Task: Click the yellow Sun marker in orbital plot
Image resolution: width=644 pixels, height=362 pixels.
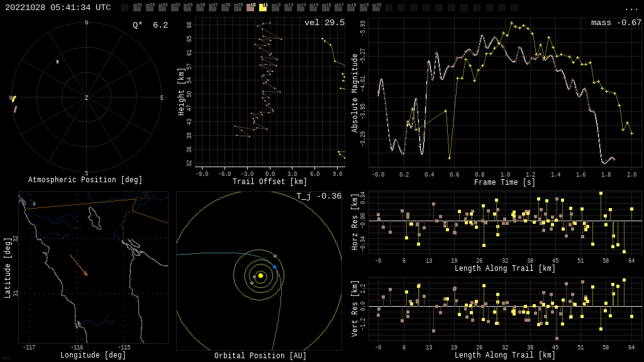Action: (260, 275)
